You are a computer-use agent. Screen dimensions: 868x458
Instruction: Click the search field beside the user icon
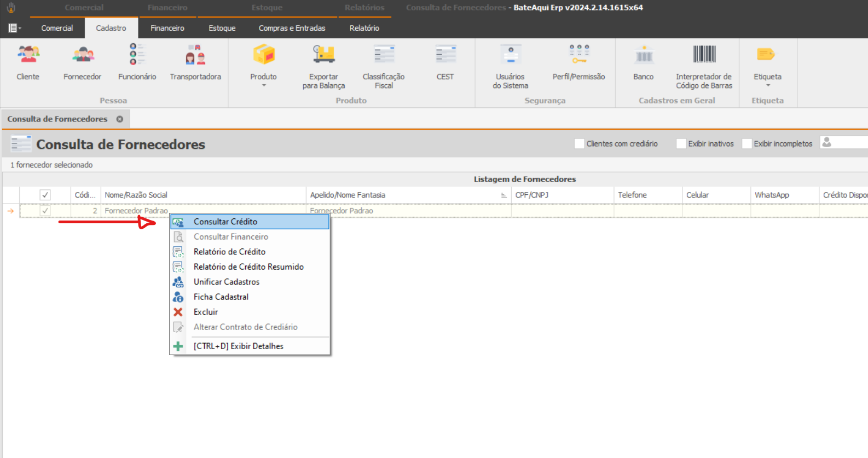pos(850,142)
